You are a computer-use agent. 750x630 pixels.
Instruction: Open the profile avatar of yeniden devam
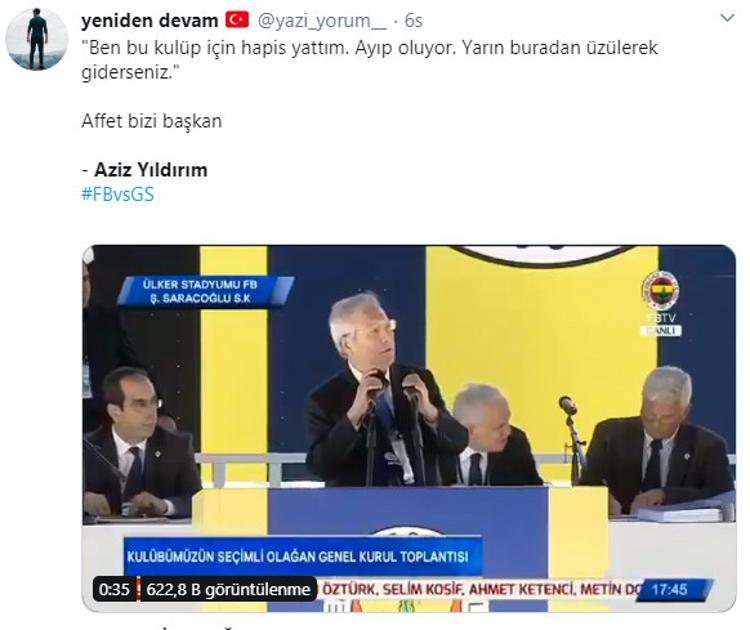pyautogui.click(x=36, y=39)
